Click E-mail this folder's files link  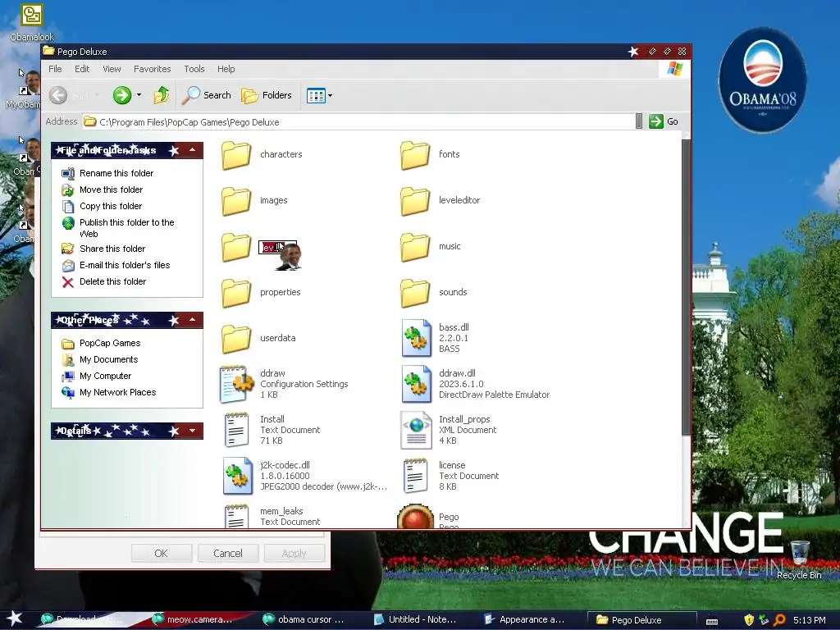pyautogui.click(x=125, y=265)
